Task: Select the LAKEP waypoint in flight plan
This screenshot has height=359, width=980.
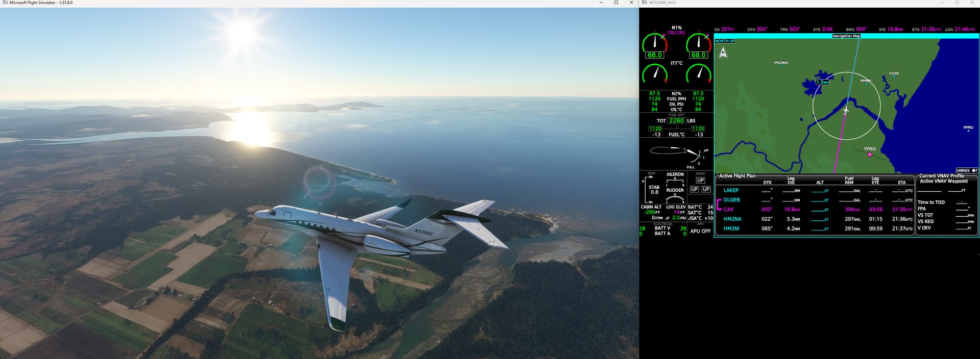Action: click(x=731, y=190)
